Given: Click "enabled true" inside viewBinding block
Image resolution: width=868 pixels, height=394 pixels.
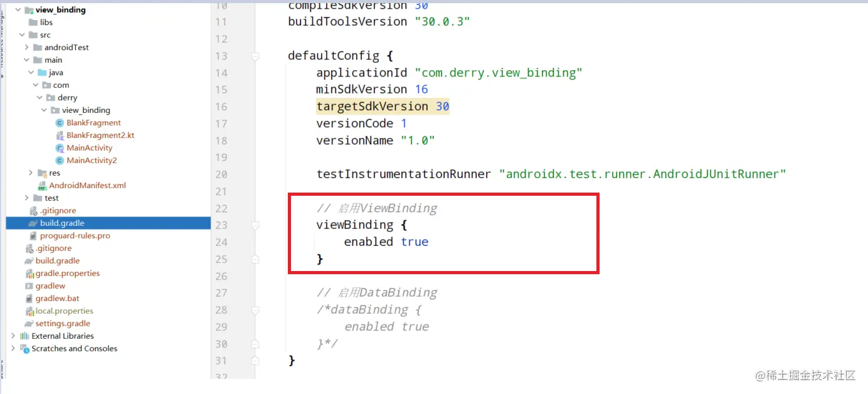Looking at the screenshot, I should [386, 242].
